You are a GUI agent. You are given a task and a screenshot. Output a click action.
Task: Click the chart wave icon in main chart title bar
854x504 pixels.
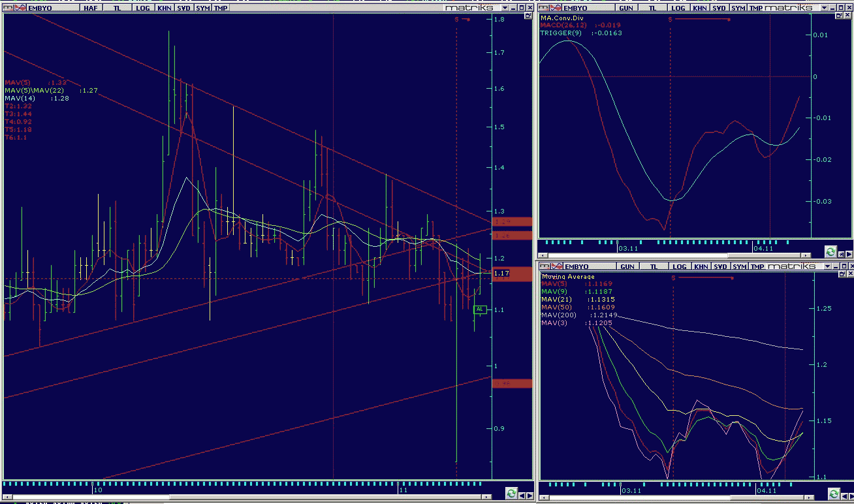tap(20, 8)
